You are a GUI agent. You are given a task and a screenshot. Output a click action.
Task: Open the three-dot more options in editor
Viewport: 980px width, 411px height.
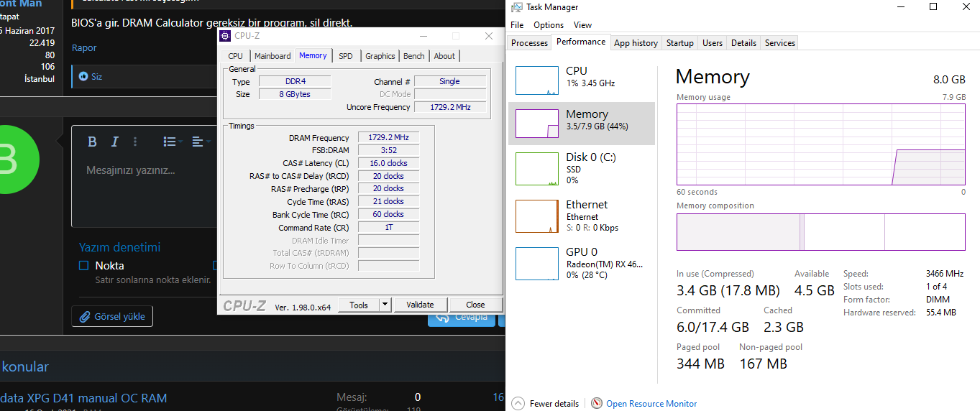[135, 142]
